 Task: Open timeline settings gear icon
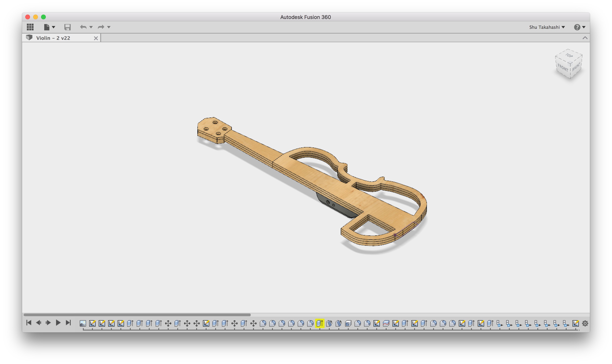[x=585, y=323]
